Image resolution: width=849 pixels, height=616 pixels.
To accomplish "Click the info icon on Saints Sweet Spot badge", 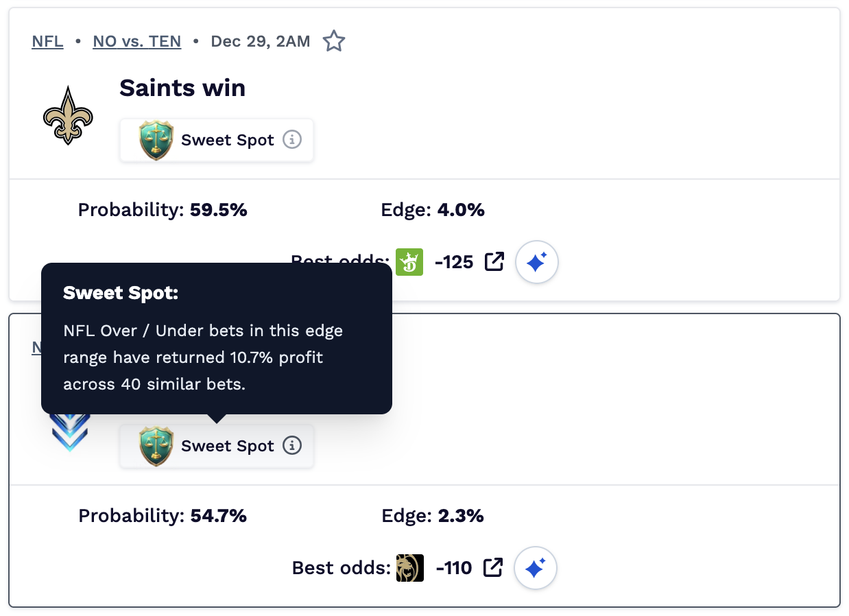I will click(x=292, y=140).
